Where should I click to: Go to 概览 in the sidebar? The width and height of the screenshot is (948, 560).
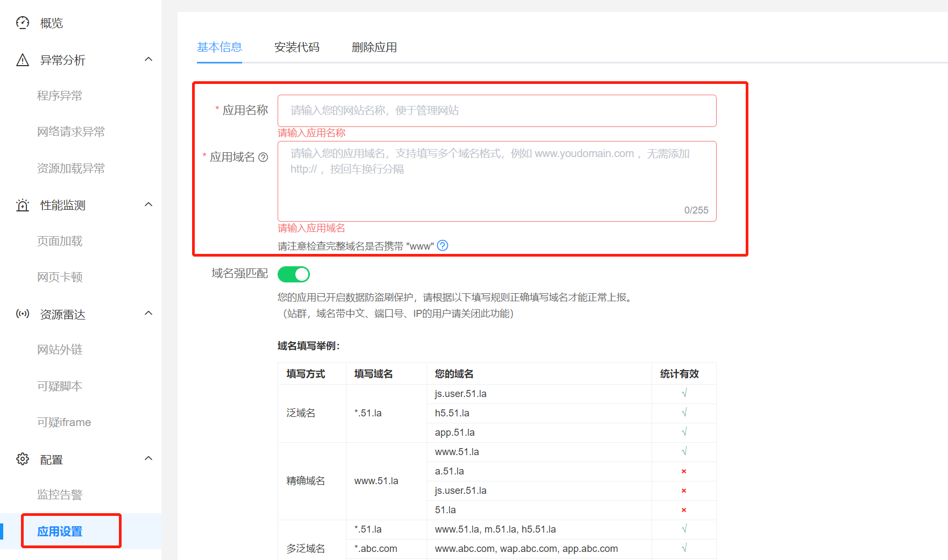(52, 23)
